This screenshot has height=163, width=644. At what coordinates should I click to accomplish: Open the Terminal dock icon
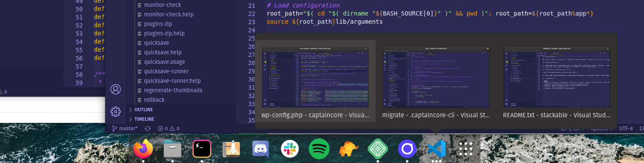point(202,149)
